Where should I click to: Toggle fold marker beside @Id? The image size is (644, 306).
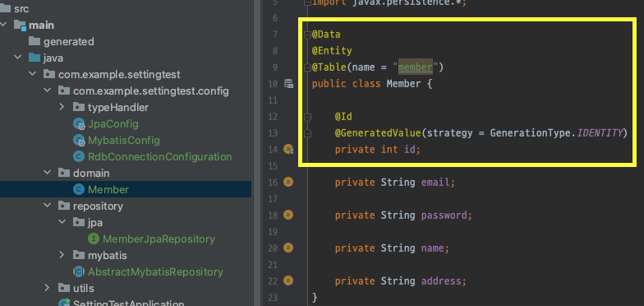[x=307, y=117]
